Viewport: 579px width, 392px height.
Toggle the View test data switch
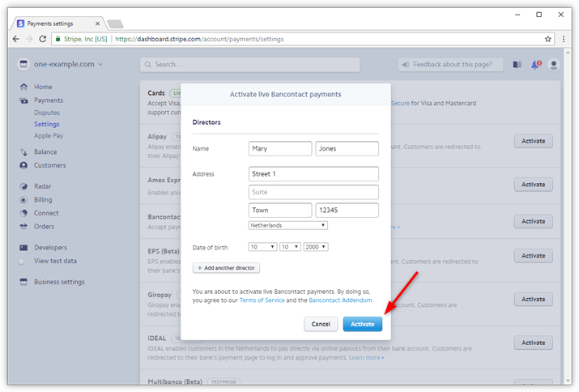click(x=23, y=262)
